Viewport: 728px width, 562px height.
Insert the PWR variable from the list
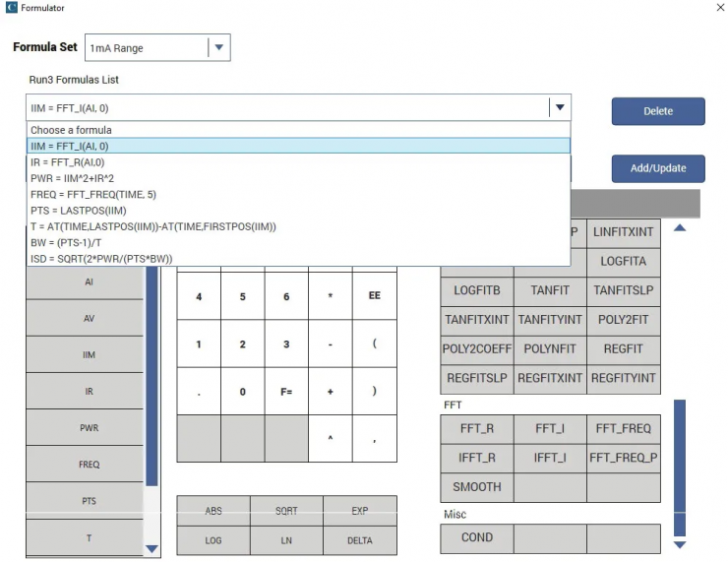89,428
